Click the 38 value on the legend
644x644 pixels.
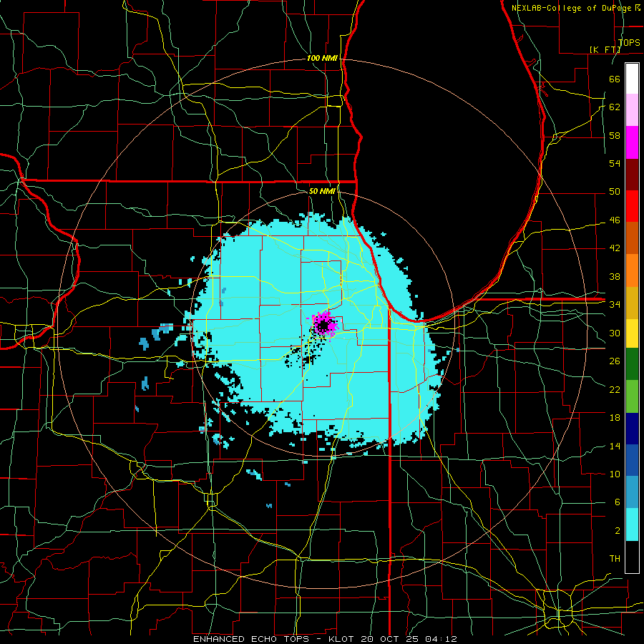615,276
